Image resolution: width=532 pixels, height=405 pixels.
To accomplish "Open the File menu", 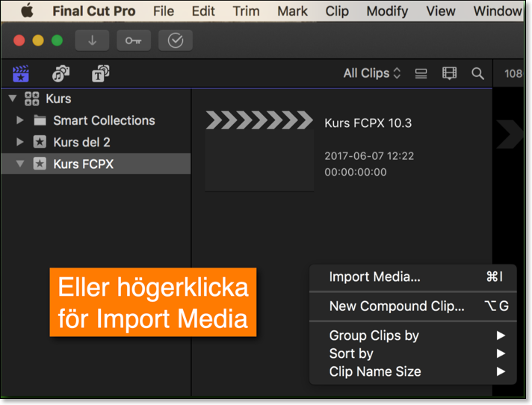I will (164, 11).
